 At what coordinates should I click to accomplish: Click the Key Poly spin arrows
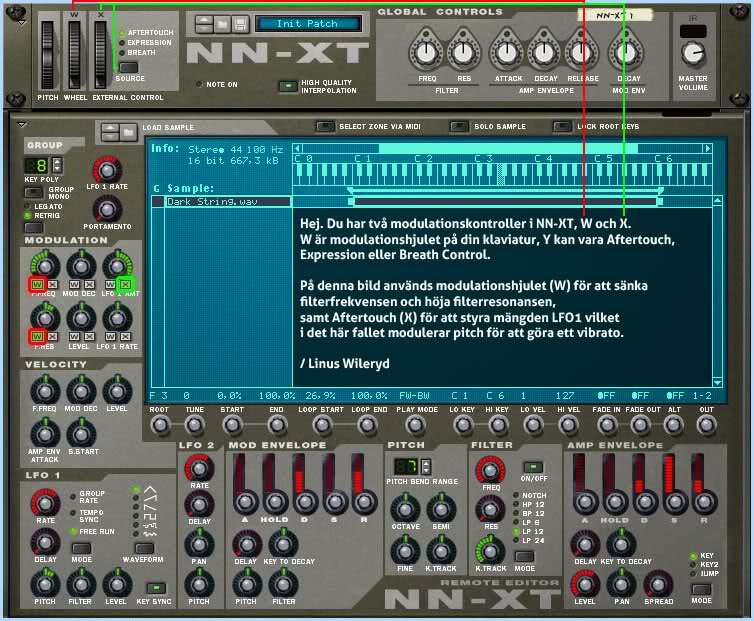pyautogui.click(x=57, y=165)
